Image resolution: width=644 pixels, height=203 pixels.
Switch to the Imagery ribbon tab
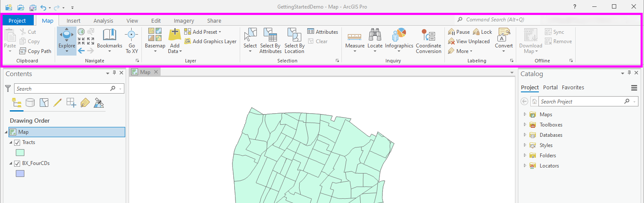tap(184, 21)
